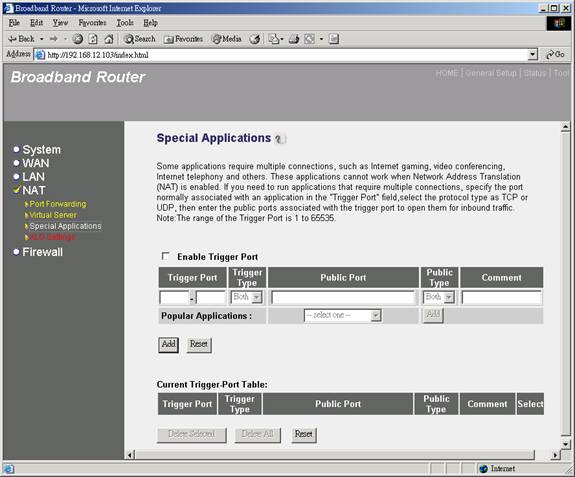
Task: Open the Popular Applications select-one dropdown
Action: [343, 315]
